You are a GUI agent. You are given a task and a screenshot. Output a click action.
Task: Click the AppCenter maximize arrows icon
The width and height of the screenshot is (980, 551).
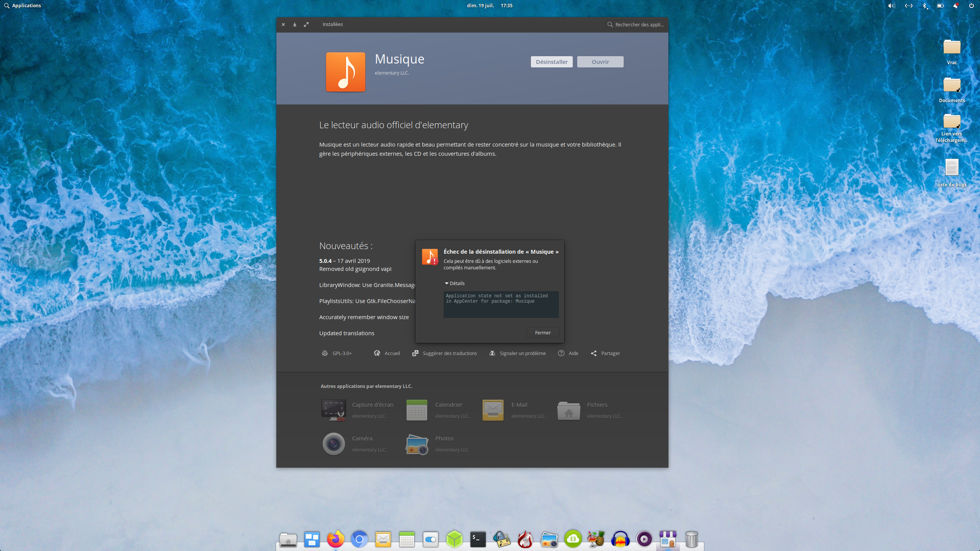point(306,24)
